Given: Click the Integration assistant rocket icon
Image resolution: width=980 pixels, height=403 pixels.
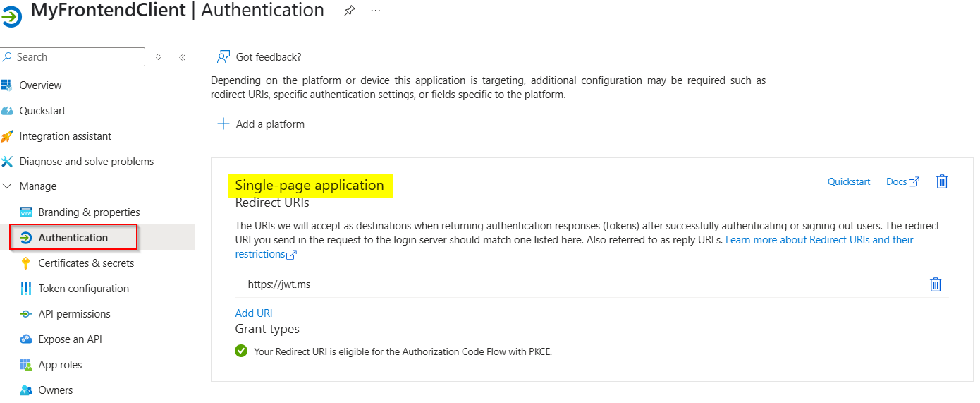Looking at the screenshot, I should click(7, 136).
